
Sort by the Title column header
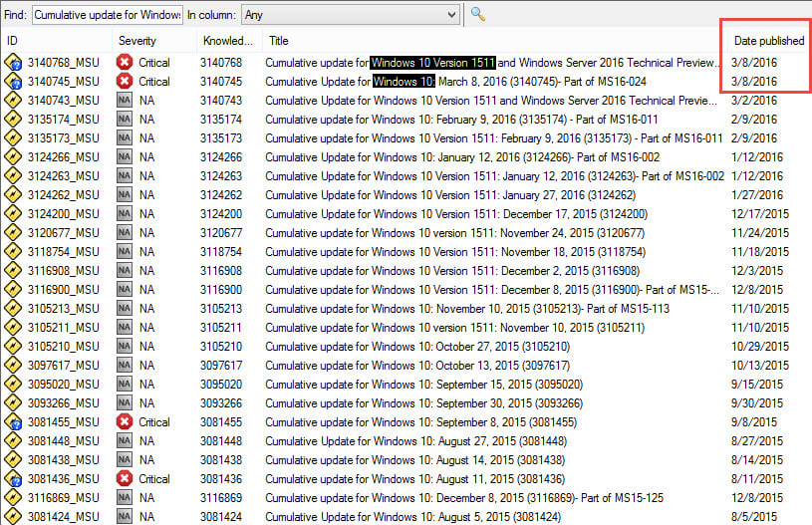pyautogui.click(x=279, y=41)
